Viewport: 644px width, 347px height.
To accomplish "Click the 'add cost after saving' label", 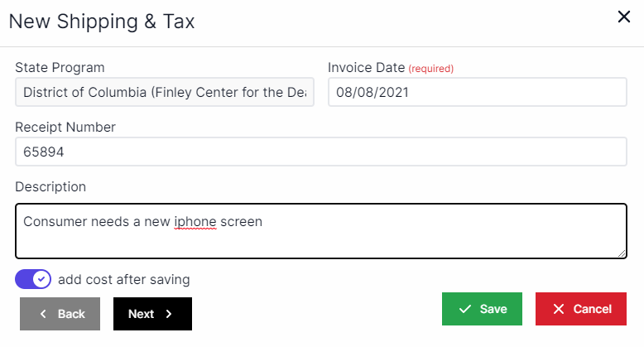I will tap(123, 279).
